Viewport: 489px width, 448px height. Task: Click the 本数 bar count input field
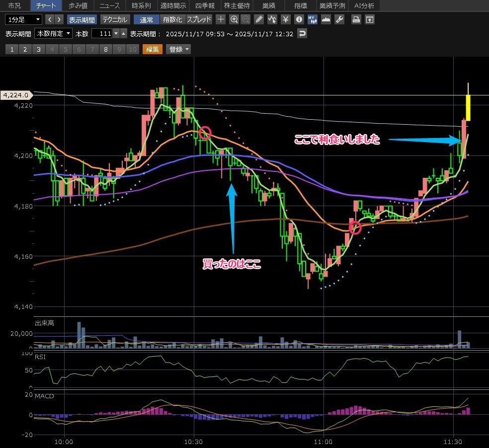pos(102,34)
